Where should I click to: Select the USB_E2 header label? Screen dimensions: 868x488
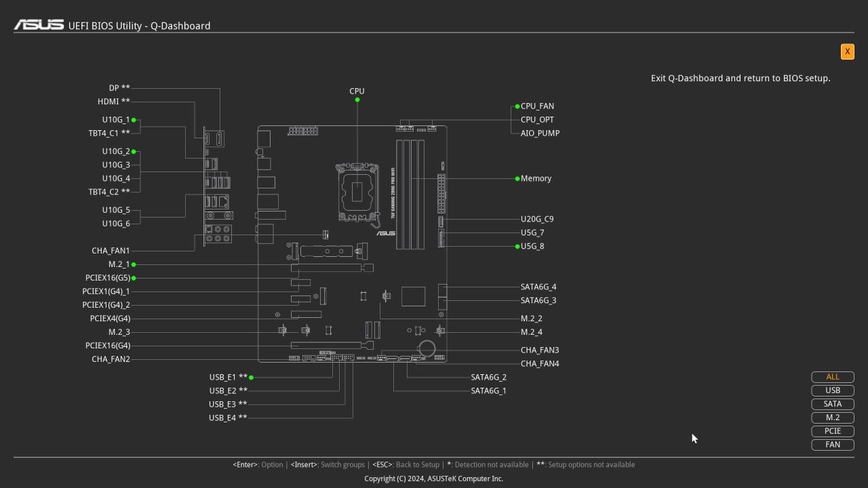click(x=228, y=391)
